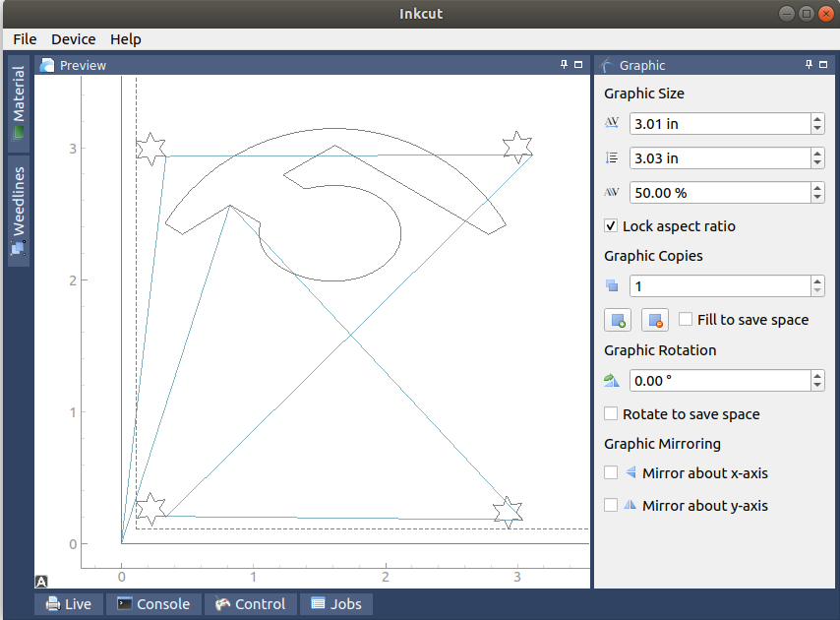Click the Control tab gamepad icon
This screenshot has width=840, height=620.
[222, 604]
